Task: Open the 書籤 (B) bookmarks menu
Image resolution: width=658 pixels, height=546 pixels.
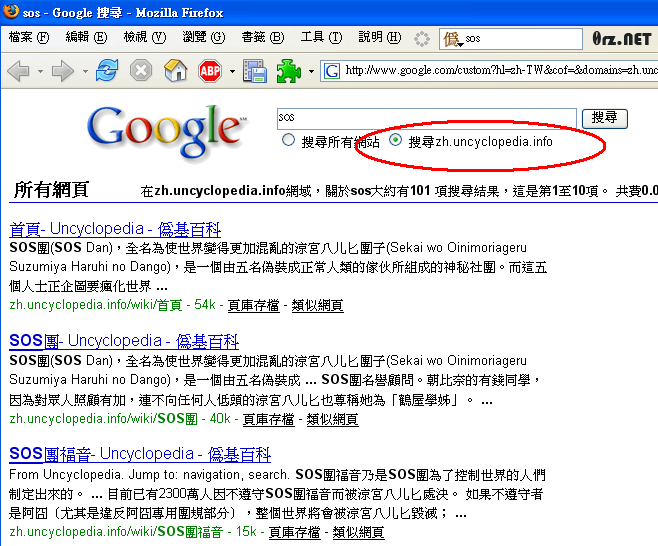Action: pos(260,38)
